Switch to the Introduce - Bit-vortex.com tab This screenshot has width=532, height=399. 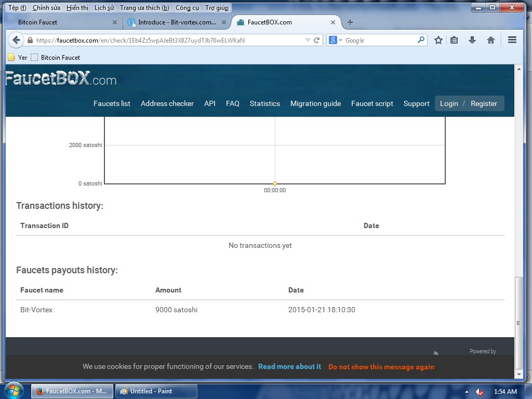[x=177, y=22]
